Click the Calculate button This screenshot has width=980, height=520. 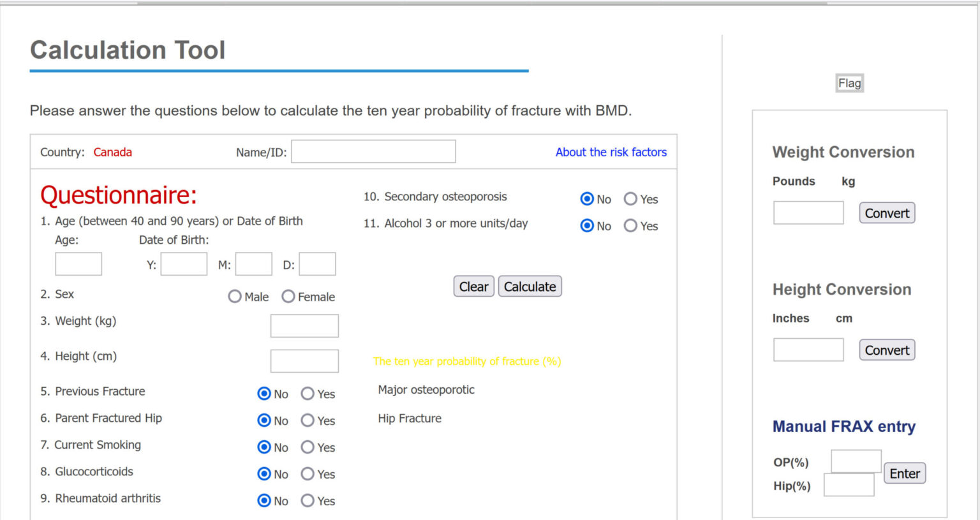pyautogui.click(x=530, y=286)
